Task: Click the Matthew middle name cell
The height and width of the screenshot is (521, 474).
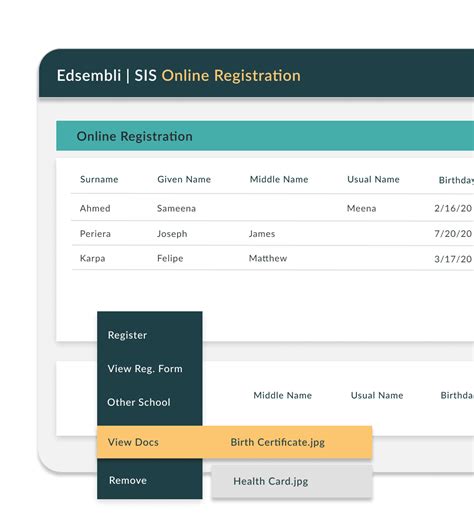Action: pos(268,258)
